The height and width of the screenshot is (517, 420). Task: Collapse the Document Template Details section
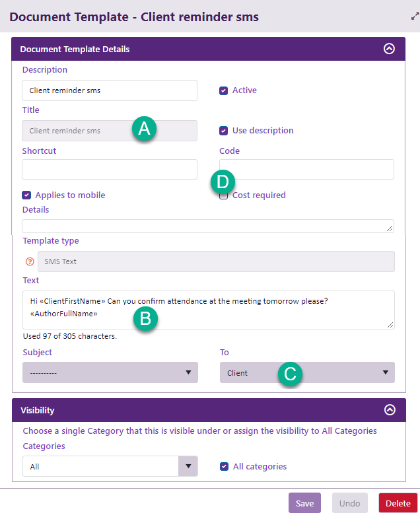(x=390, y=48)
